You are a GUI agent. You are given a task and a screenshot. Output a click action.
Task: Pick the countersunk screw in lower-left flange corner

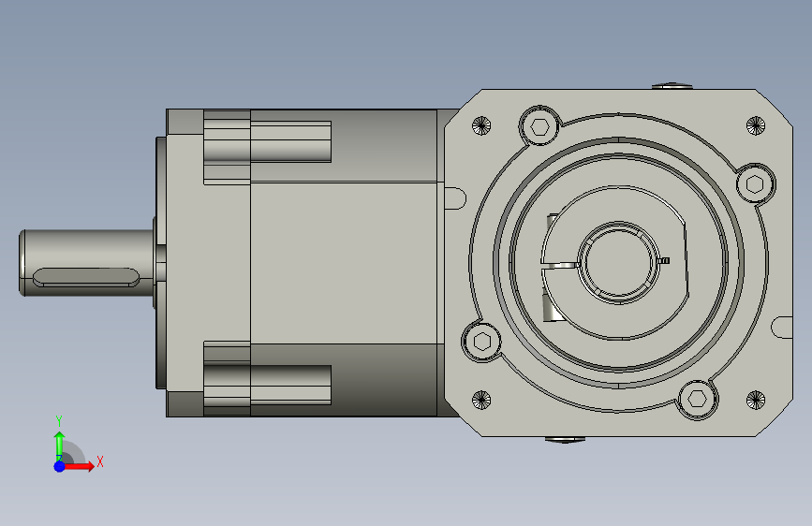pyautogui.click(x=481, y=400)
